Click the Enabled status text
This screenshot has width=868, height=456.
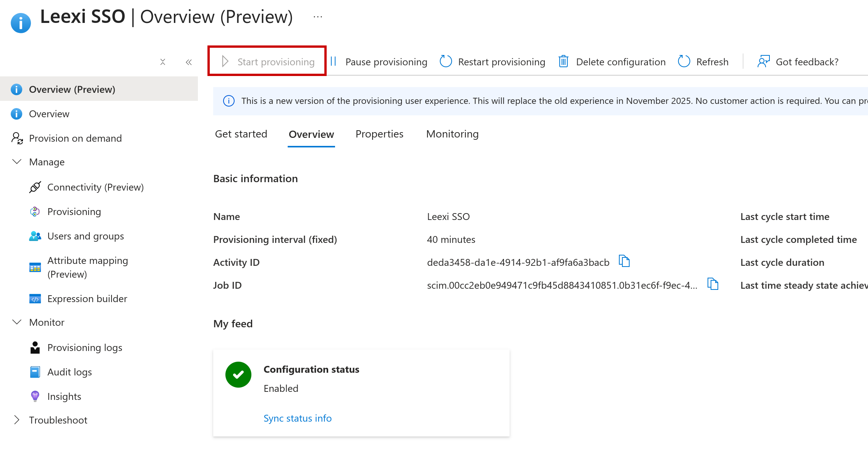[x=281, y=388]
